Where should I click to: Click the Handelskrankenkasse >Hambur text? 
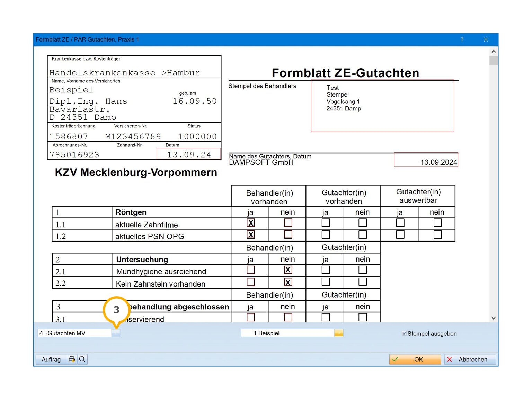(125, 73)
